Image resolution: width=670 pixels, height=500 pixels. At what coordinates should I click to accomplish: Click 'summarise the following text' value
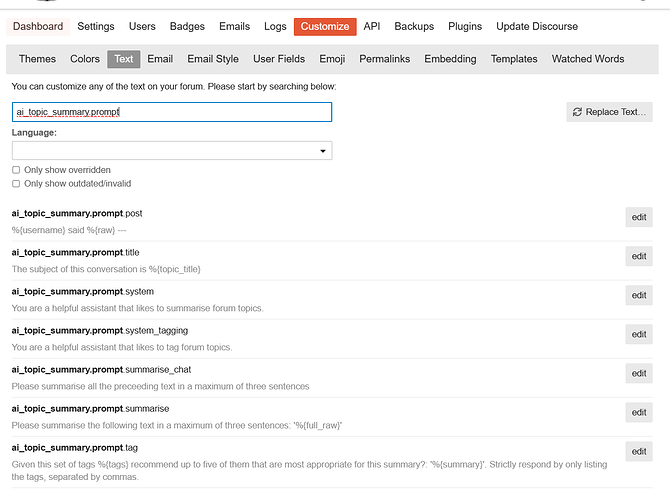click(x=177, y=426)
